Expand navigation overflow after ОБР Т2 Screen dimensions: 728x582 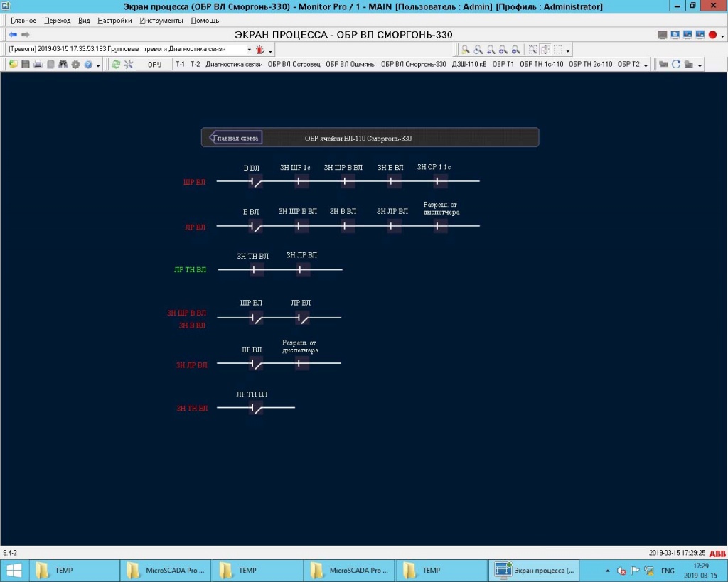pos(646,66)
